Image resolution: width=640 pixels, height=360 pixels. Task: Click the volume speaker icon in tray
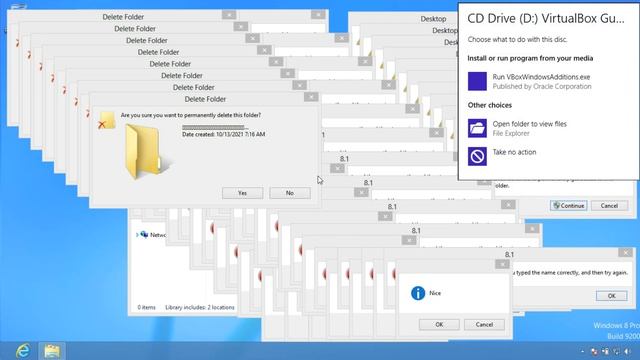[x=628, y=351]
